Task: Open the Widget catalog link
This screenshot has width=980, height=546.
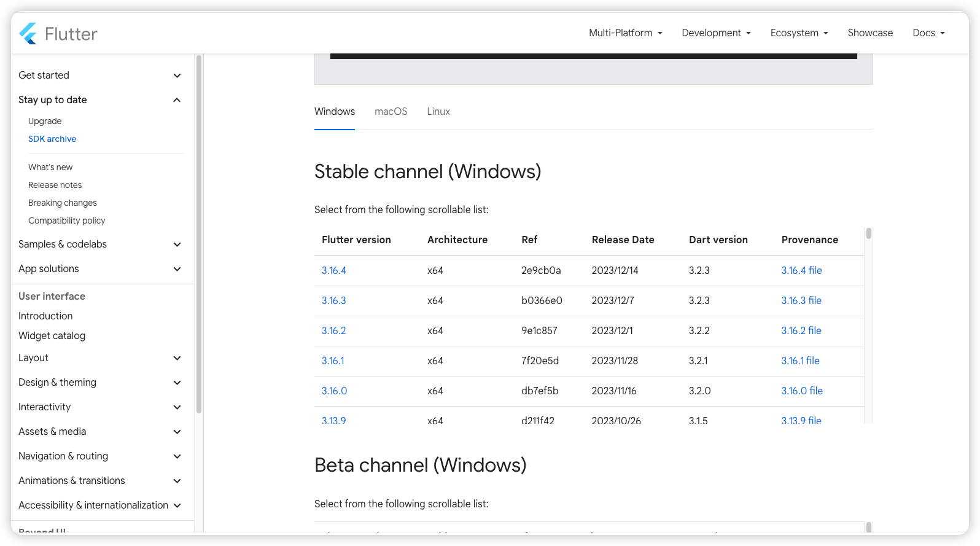Action: coord(52,335)
